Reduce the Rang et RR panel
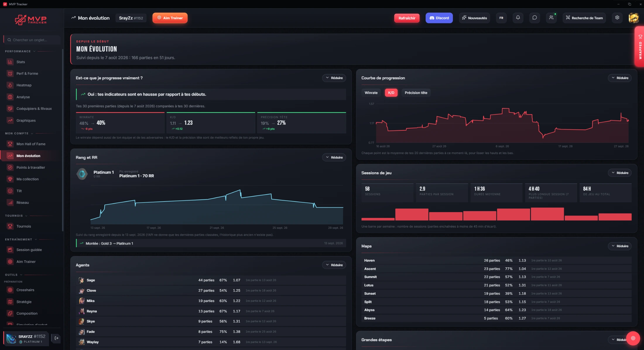644x350 pixels. [x=334, y=158]
